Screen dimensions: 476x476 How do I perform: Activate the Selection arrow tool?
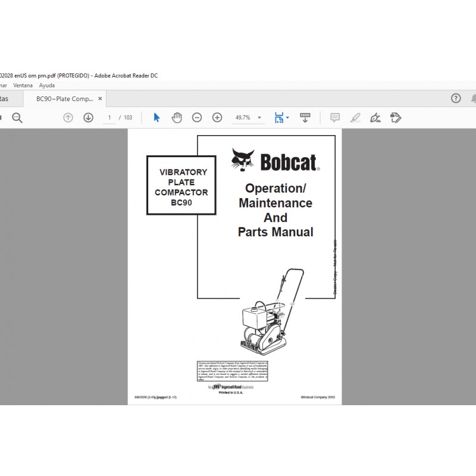[156, 117]
